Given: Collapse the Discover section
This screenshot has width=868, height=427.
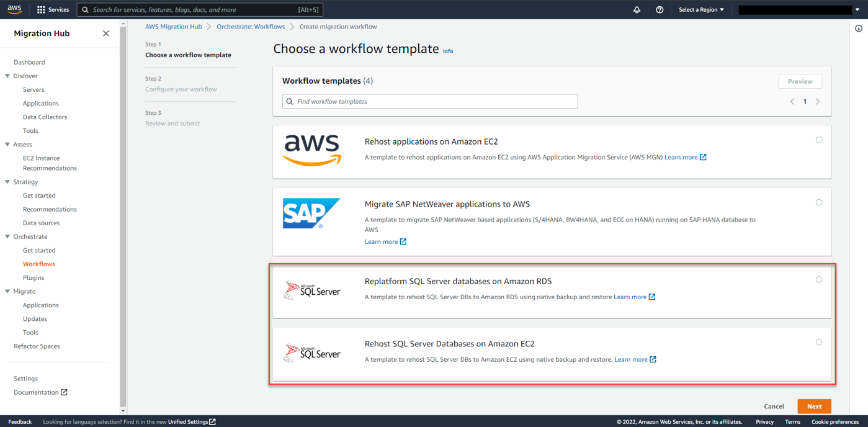Looking at the screenshot, I should coord(7,76).
